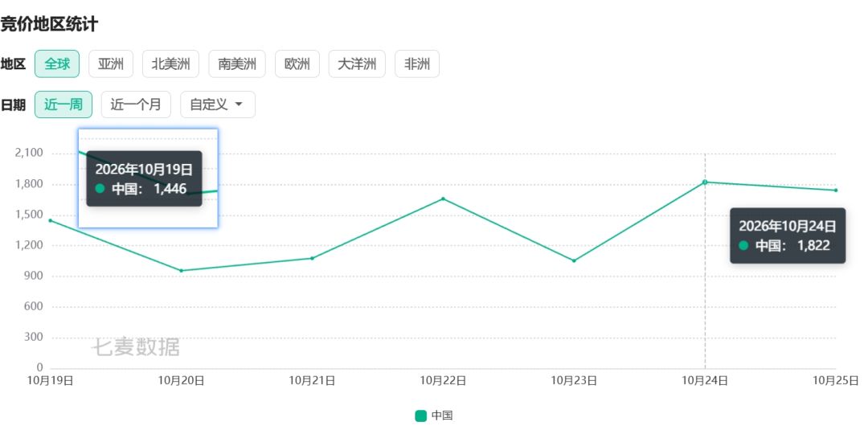Select the 北美洲 region filter
Viewport: 868px width, 426px height.
pyautogui.click(x=170, y=63)
